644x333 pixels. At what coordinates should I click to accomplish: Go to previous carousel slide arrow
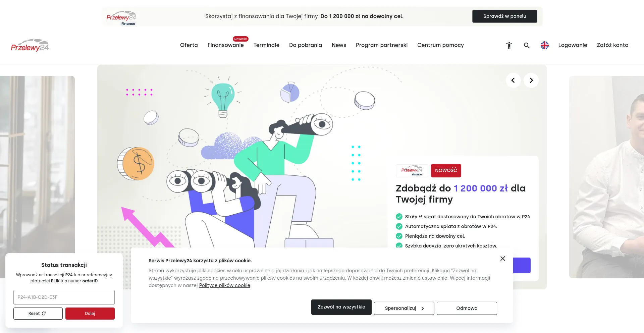point(513,80)
